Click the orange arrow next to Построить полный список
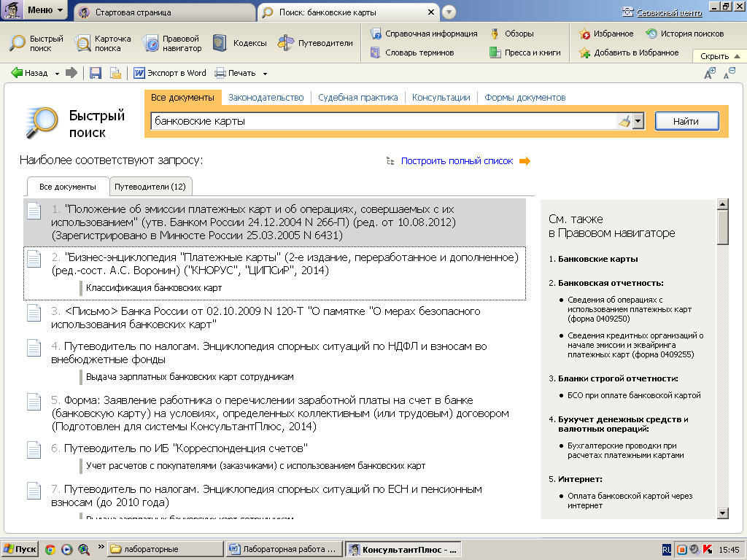This screenshot has height=560, width=747. 525,161
